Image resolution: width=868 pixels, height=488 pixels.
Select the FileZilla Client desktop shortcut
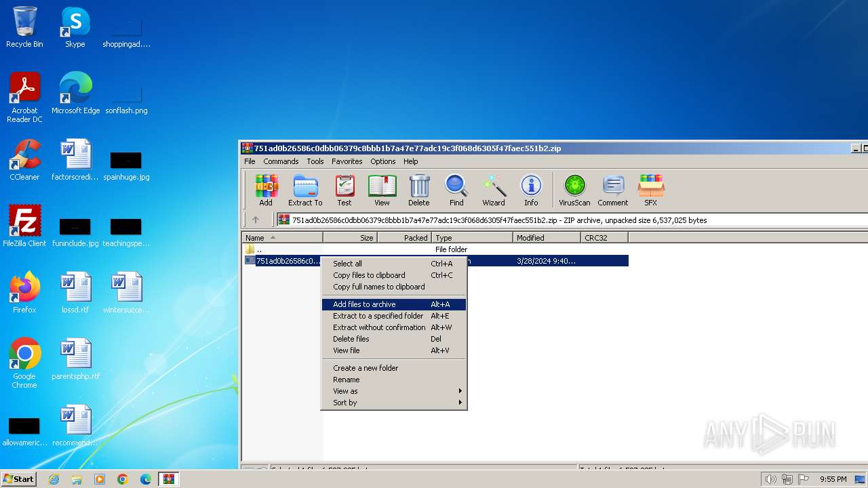point(24,226)
